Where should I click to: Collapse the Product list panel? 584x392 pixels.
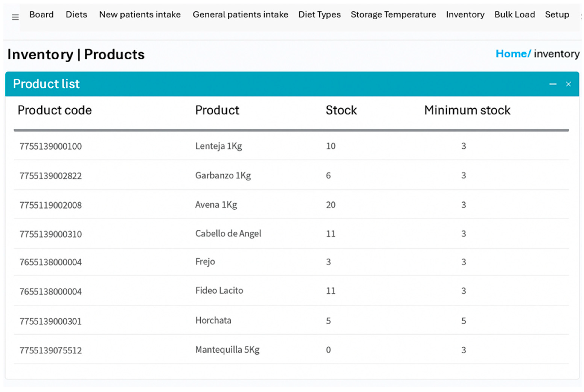[553, 84]
